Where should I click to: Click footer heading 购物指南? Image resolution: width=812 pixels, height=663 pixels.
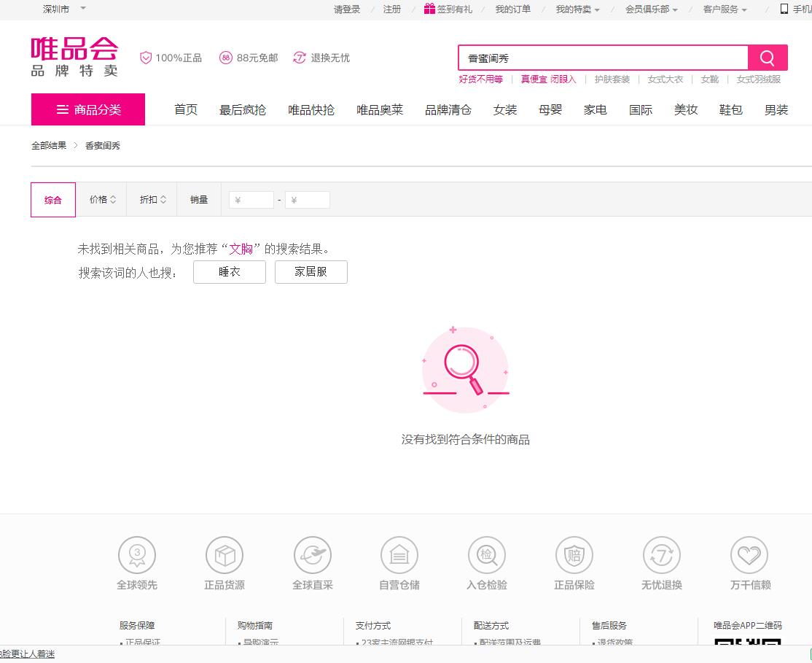click(255, 625)
